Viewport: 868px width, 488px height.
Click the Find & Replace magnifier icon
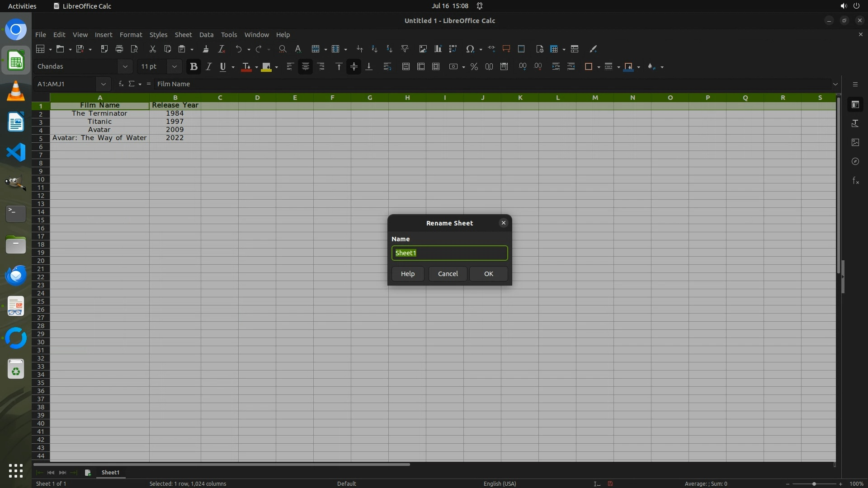point(283,49)
